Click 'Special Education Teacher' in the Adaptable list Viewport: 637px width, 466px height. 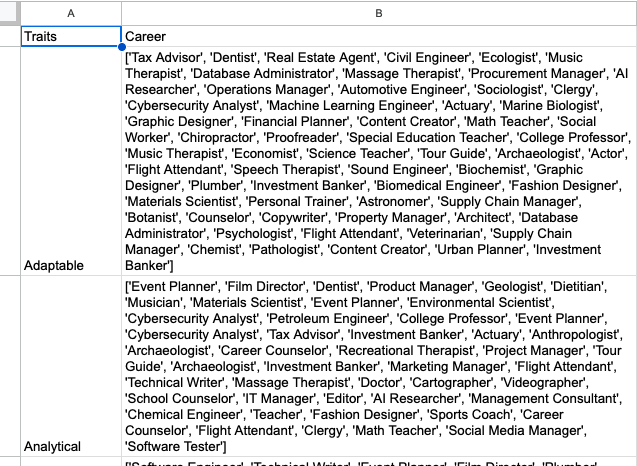click(x=426, y=137)
